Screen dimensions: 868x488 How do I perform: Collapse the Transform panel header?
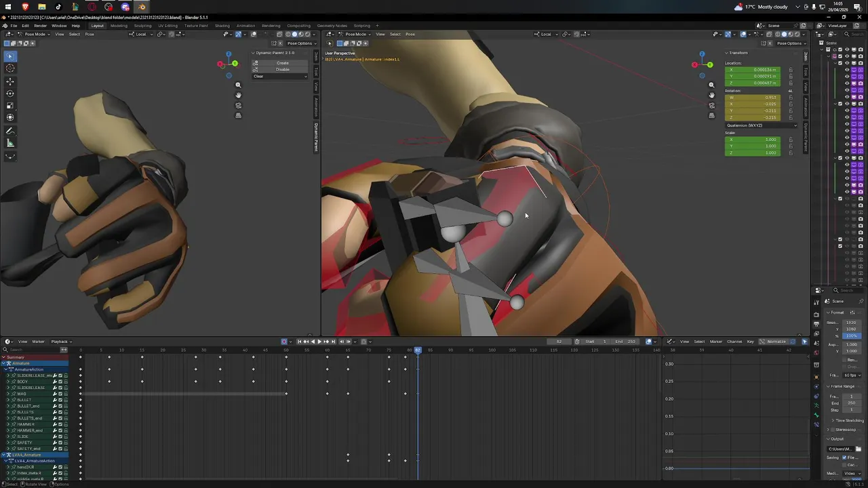(x=737, y=53)
